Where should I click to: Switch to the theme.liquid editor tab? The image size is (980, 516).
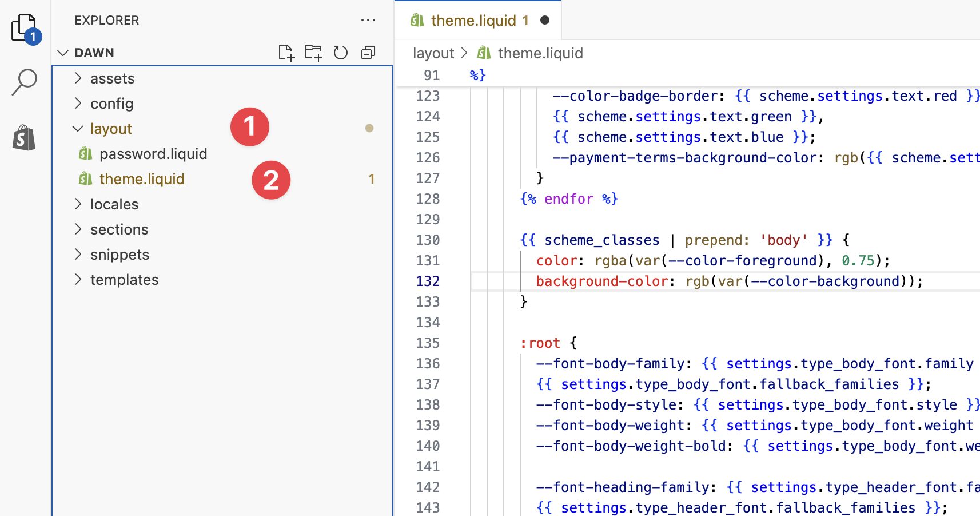(x=473, y=21)
